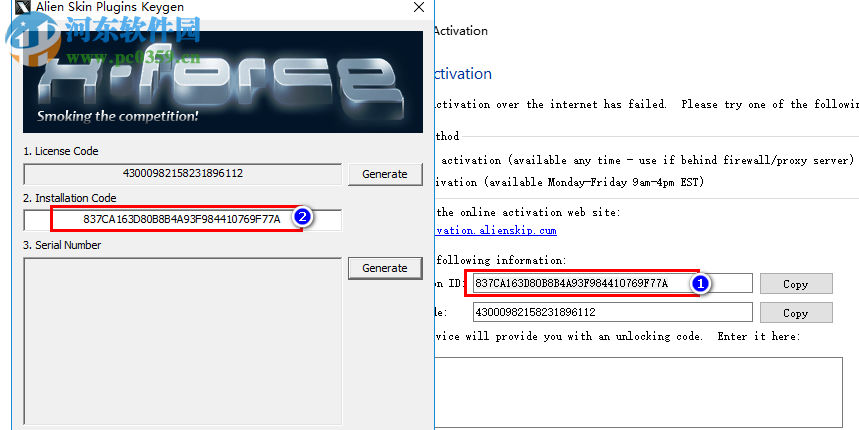Viewport: 859px width, 430px height.
Task: Click the unlocking code entry box
Action: (x=639, y=392)
